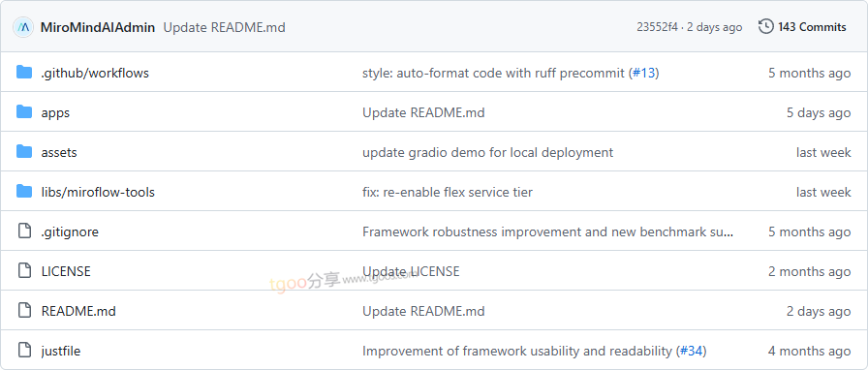The image size is (868, 370).
Task: Click 'last week' timestamp in assets row
Action: click(x=823, y=152)
